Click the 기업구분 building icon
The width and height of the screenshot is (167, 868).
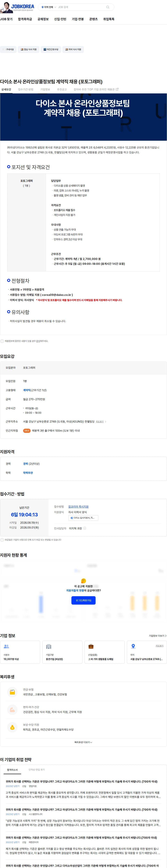coord(49,646)
